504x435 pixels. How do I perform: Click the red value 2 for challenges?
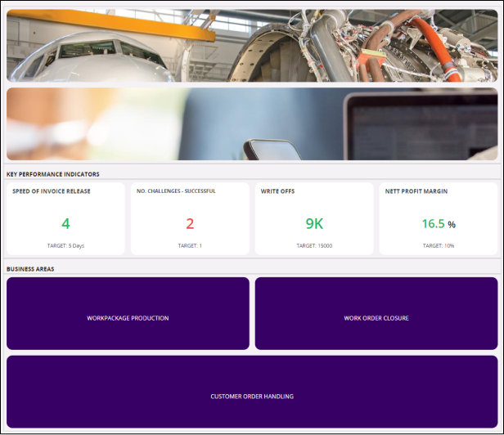point(190,224)
